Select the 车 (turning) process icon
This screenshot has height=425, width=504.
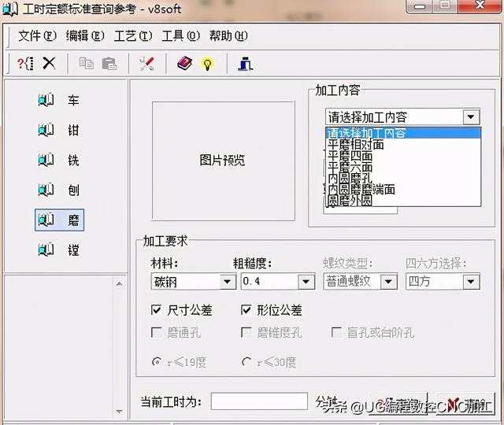click(46, 100)
